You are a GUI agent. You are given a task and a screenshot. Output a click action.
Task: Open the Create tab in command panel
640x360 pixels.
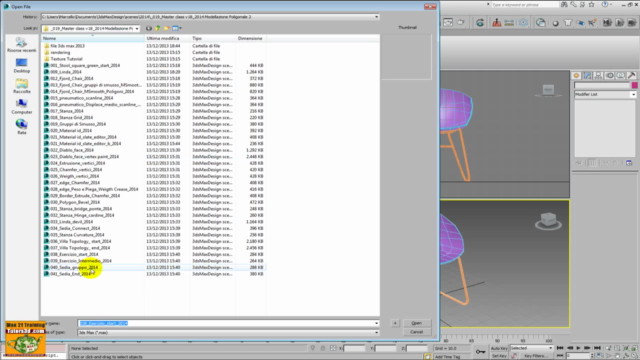coord(576,76)
